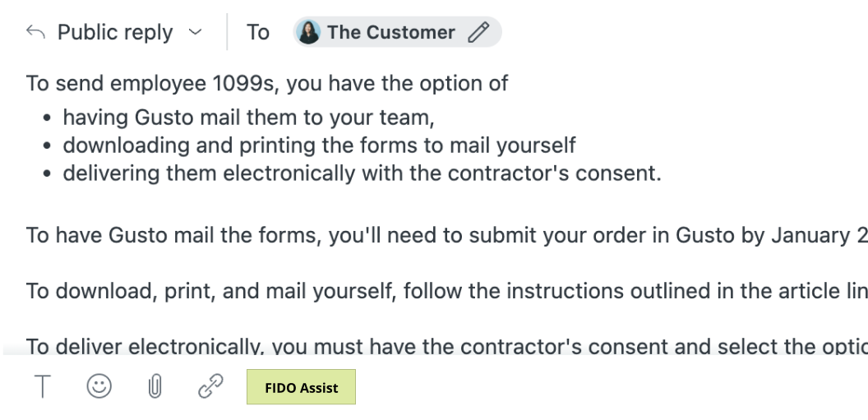Select The Customer recipient name
Screen dimensions: 868x420
[390, 32]
